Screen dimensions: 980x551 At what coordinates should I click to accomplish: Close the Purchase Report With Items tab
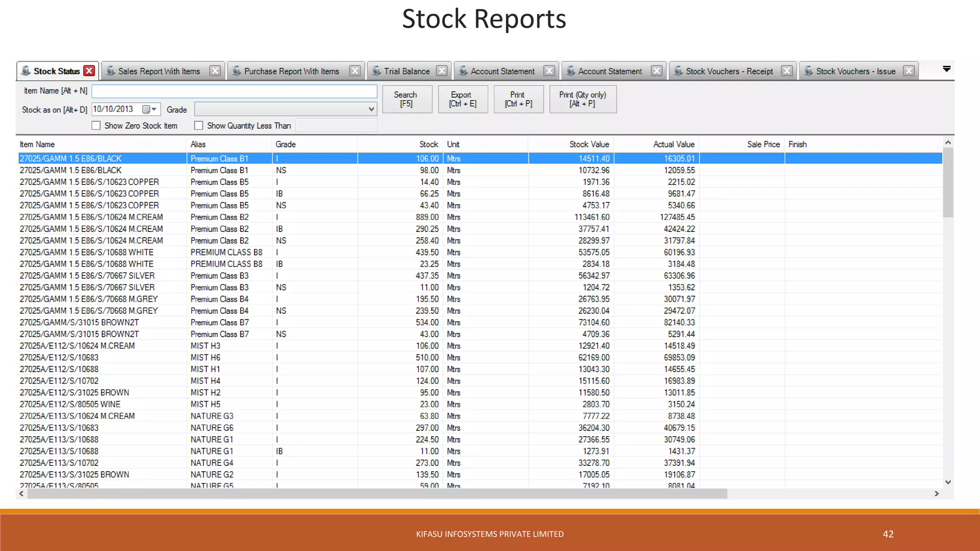pos(355,71)
